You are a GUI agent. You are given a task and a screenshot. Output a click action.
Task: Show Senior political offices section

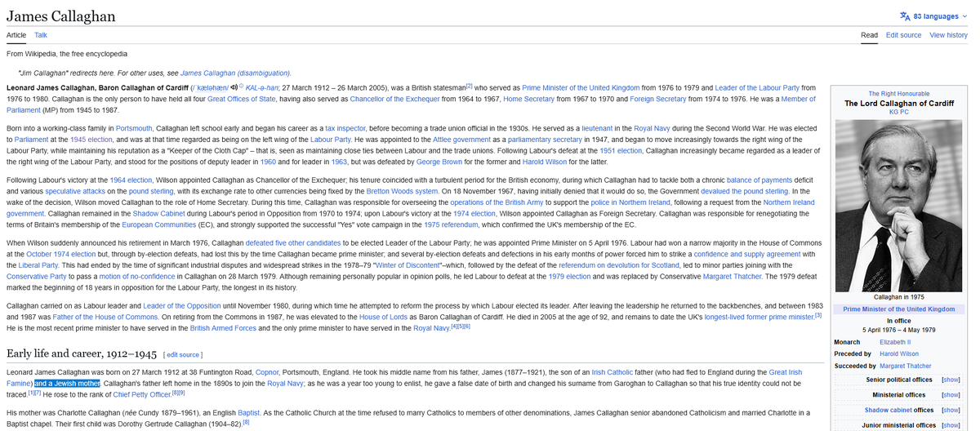(x=951, y=380)
